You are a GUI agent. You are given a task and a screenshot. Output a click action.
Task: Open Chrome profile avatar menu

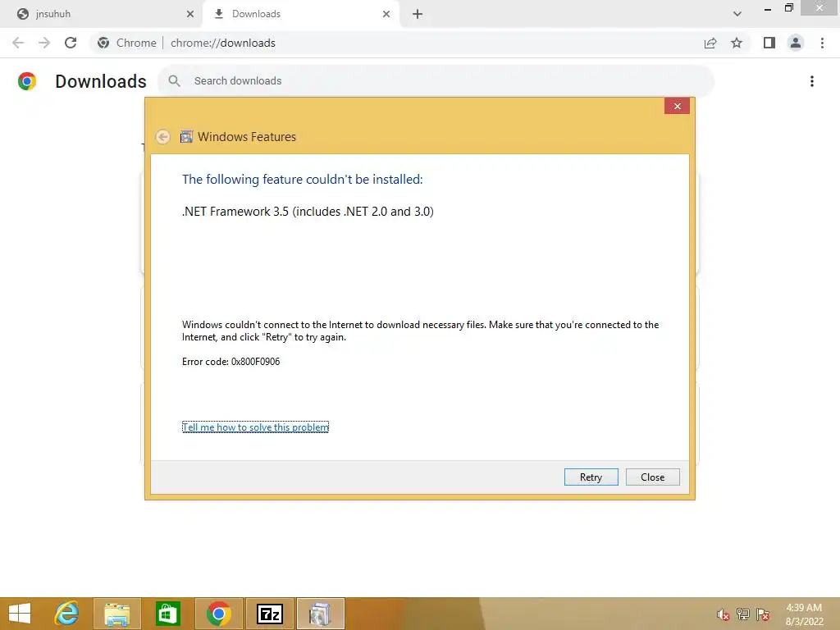click(x=796, y=43)
